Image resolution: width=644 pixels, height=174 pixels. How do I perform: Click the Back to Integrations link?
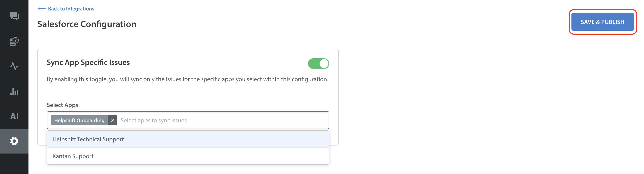click(71, 9)
